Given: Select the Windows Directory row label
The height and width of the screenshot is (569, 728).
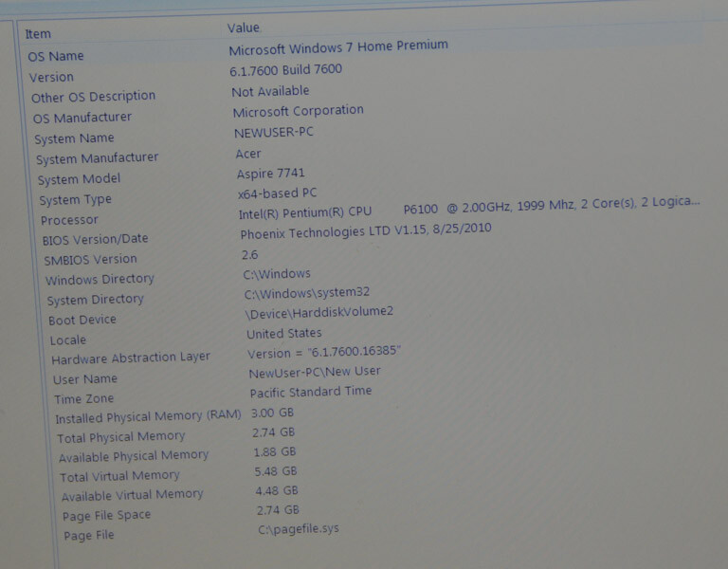Looking at the screenshot, I should coord(100,280).
